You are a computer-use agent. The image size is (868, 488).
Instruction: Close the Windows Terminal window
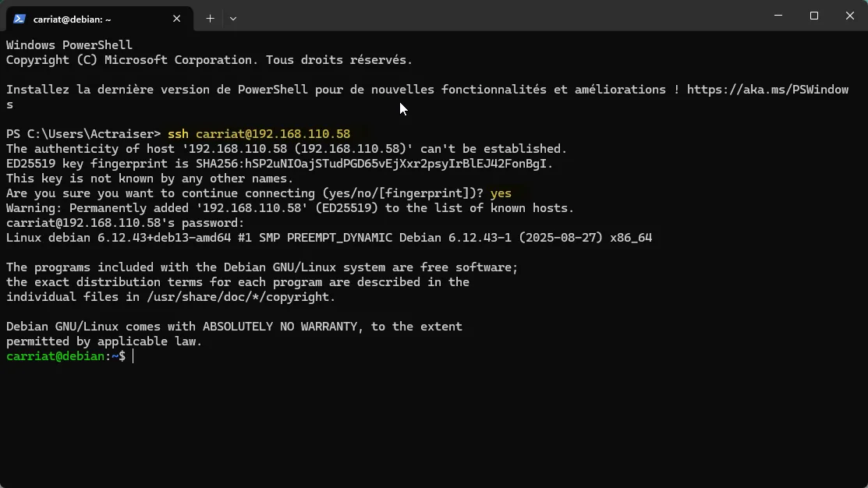[850, 16]
